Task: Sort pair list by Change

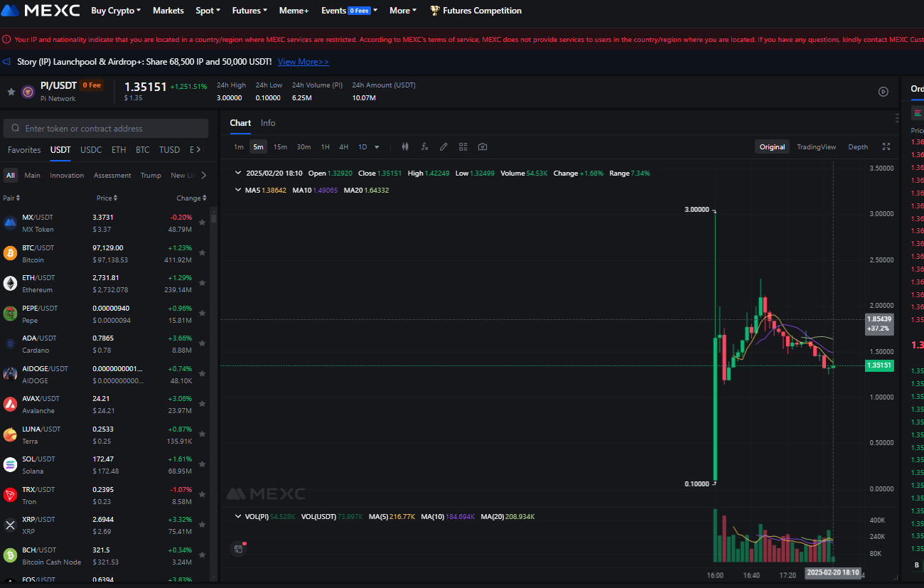Action: click(191, 198)
